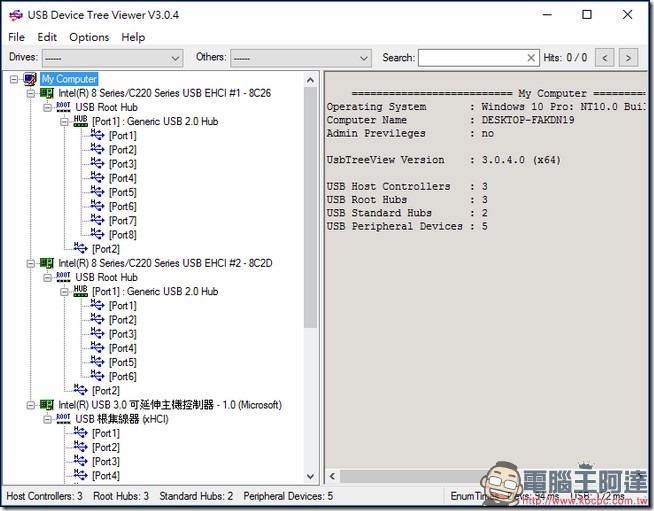Open the File menu
Screen dimensions: 654x511
16,37
